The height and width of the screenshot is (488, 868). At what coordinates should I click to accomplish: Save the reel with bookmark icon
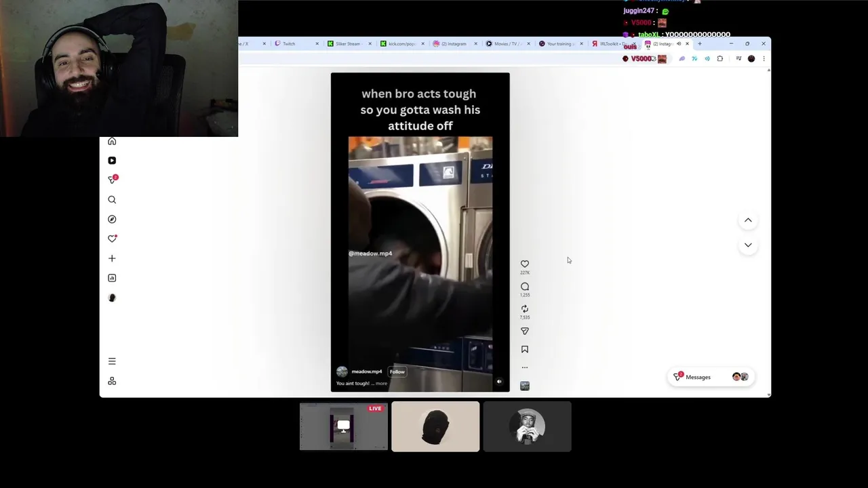pyautogui.click(x=525, y=349)
